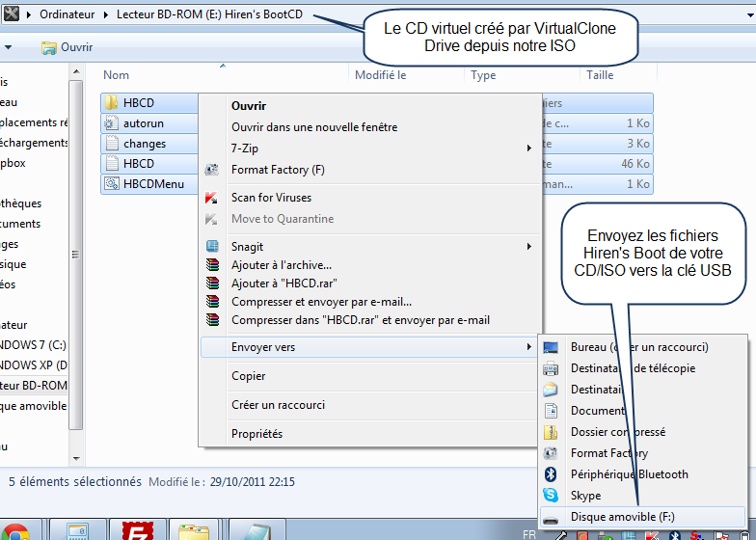Click the zipped folder Dossier compressé icon
The width and height of the screenshot is (756, 540).
click(x=551, y=432)
